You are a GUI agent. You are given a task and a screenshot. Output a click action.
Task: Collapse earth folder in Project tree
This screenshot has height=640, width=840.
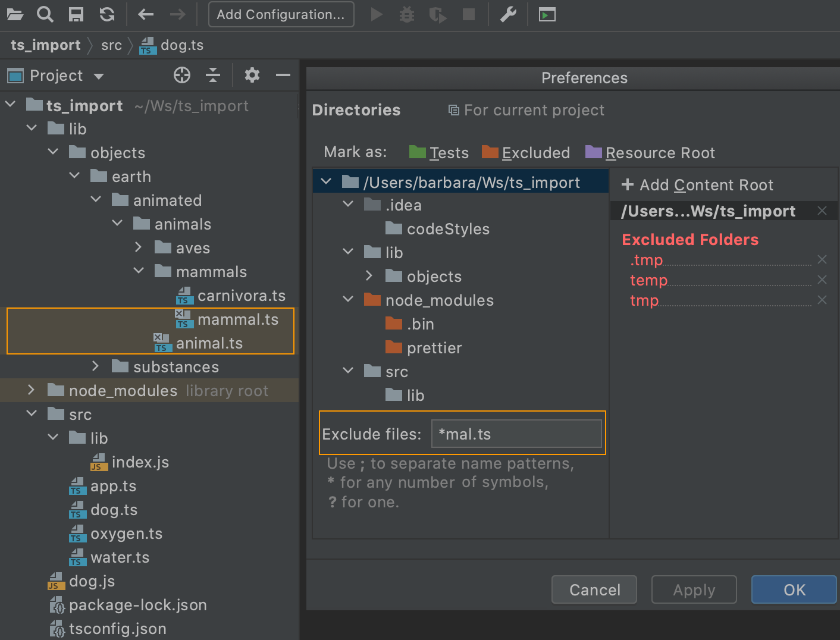tap(75, 175)
